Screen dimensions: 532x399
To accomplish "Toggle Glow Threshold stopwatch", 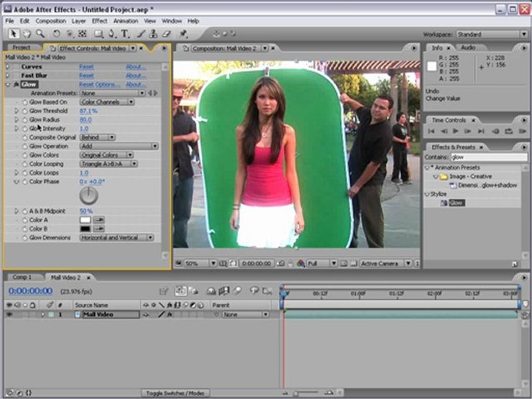I will tap(25, 111).
